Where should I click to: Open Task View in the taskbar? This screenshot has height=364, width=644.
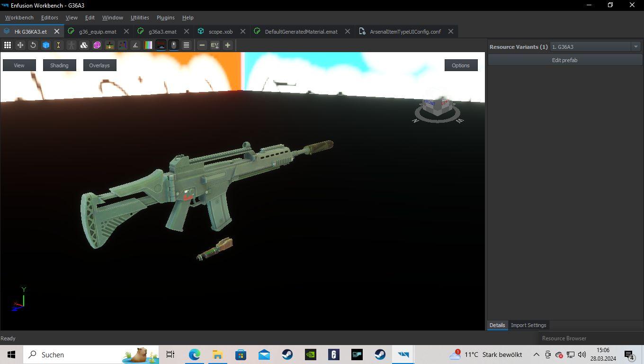coord(170,355)
